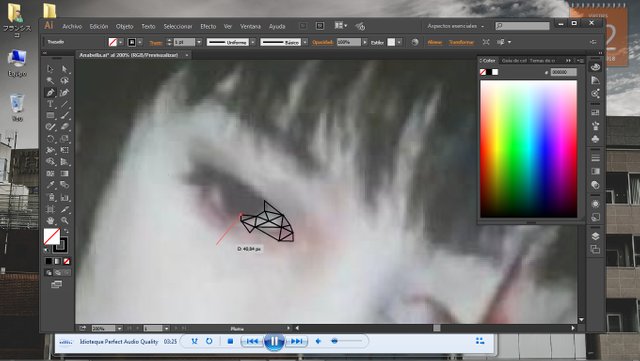Select the Blend tool
This screenshot has width=640, height=361.
pyautogui.click(x=64, y=185)
